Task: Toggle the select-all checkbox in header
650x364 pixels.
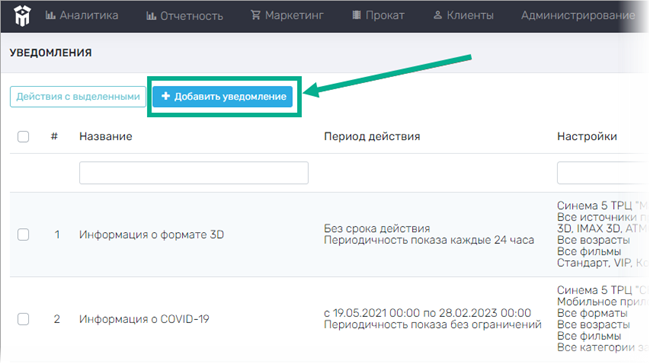Action: click(x=23, y=136)
